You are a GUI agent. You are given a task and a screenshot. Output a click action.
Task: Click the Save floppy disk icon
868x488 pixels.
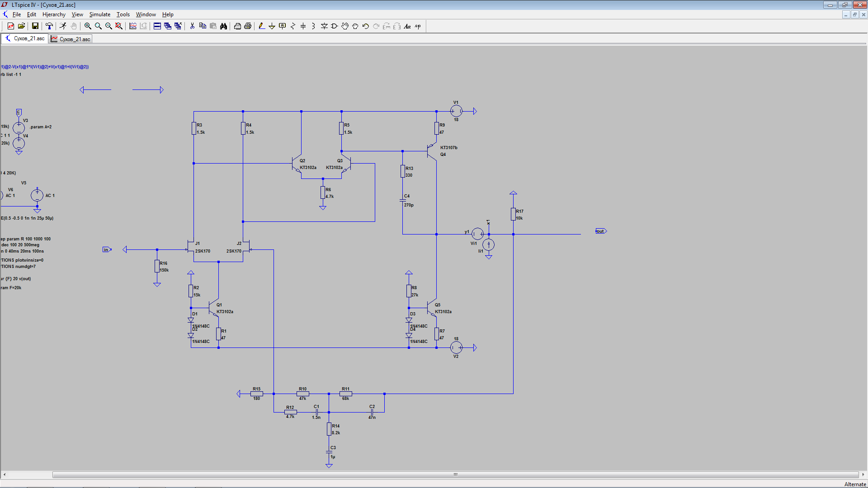[35, 26]
